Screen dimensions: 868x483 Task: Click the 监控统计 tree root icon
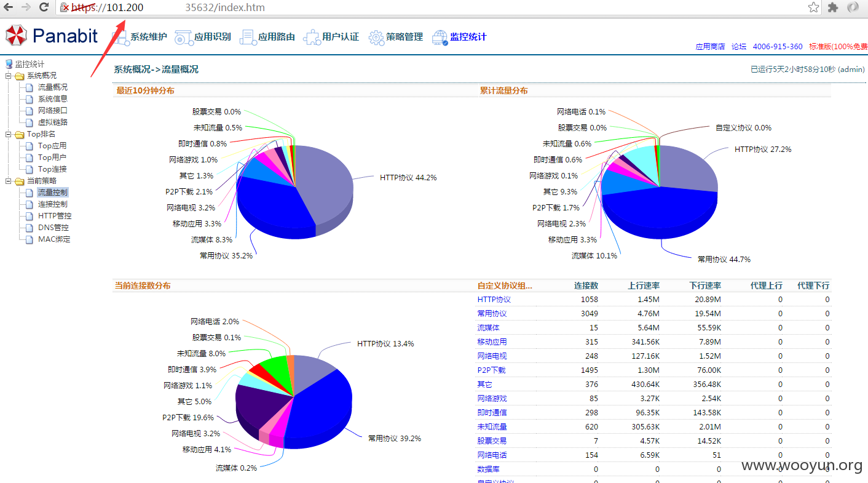(9, 64)
